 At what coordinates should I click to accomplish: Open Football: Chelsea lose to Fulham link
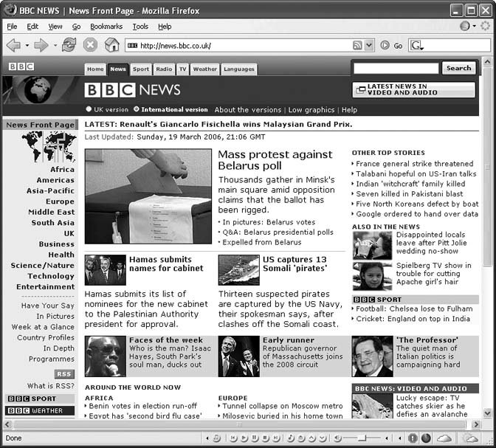pos(414,309)
